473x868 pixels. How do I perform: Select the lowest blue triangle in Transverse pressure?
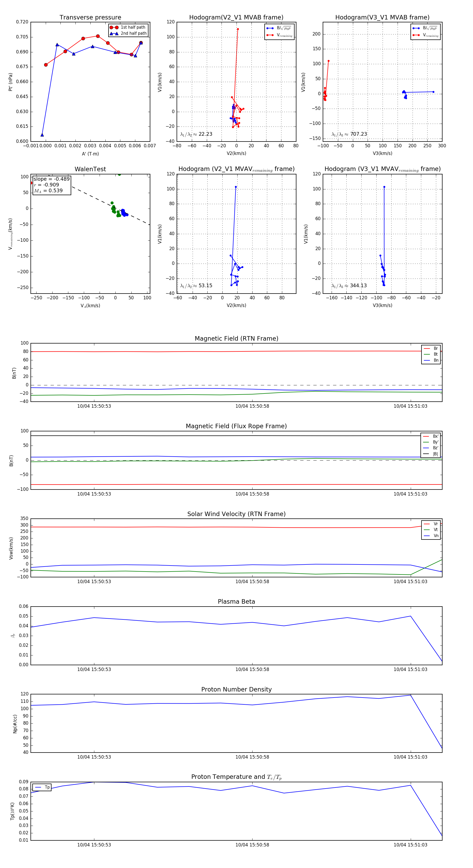click(42, 135)
